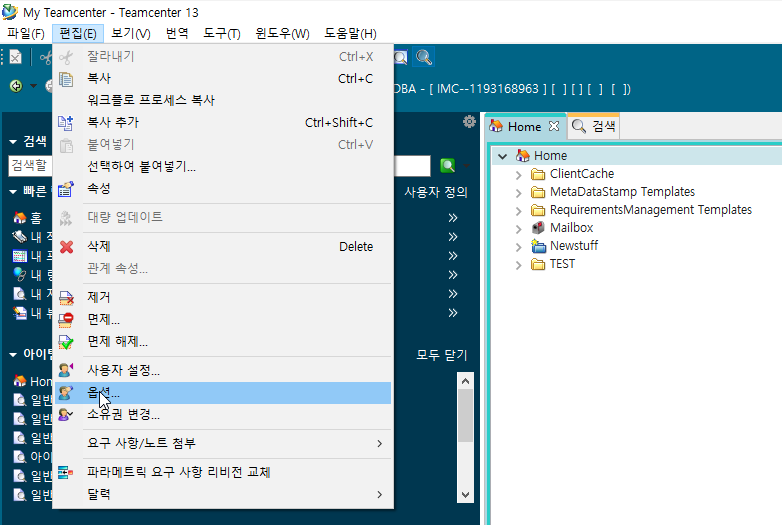Click the 모두 닫기 link
782x525 pixels.
click(441, 355)
